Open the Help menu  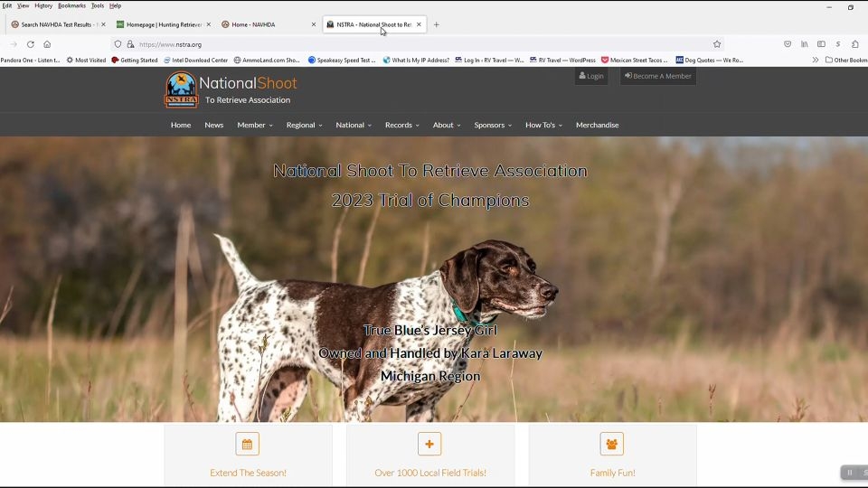pos(115,5)
